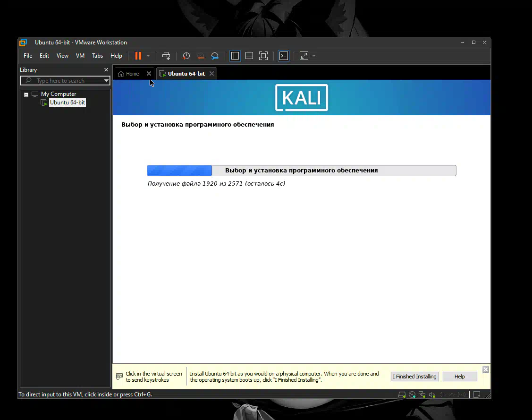Screen dimensions: 532x420
Task: Open the library search dropdown arrow
Action: click(x=106, y=80)
